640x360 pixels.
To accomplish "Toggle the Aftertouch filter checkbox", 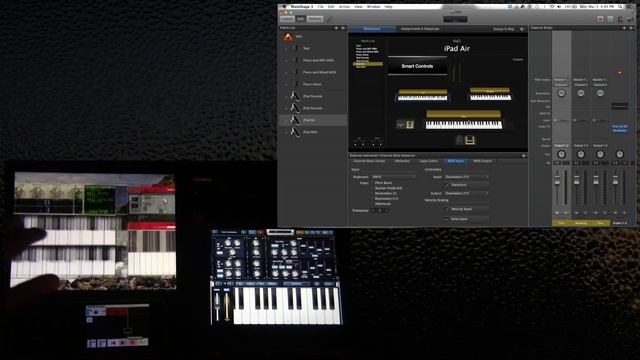I will [x=372, y=204].
